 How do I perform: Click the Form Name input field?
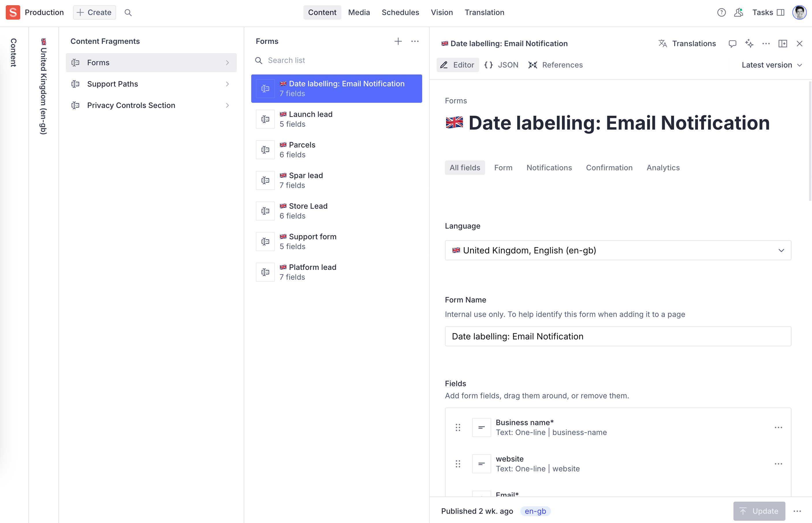coord(618,336)
